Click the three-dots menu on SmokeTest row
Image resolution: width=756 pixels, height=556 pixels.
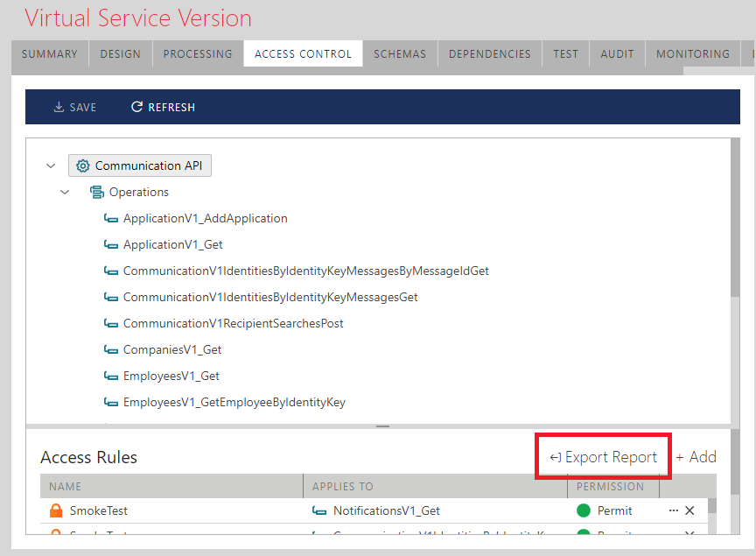click(x=673, y=510)
